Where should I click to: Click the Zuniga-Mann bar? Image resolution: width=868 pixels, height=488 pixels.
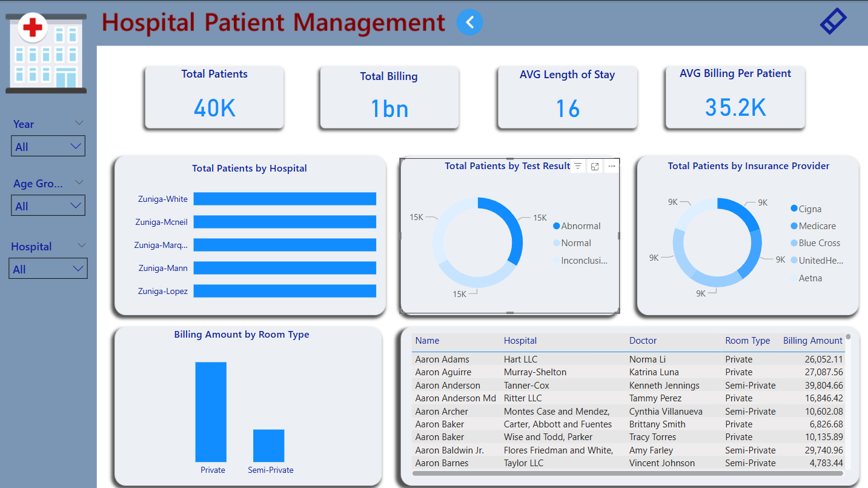pyautogui.click(x=285, y=268)
